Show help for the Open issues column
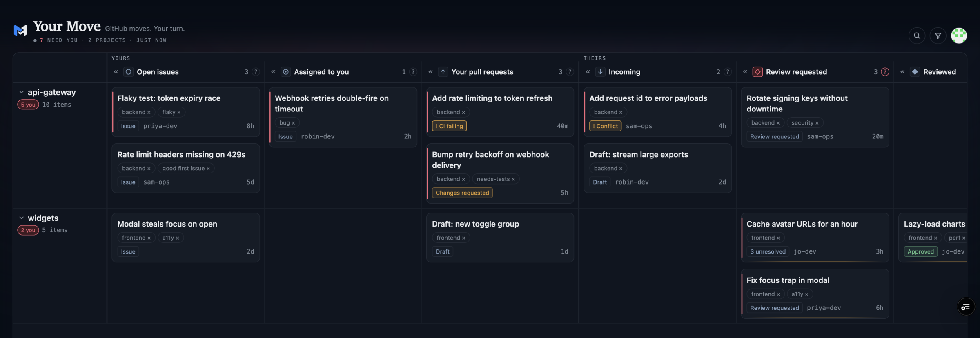This screenshot has width=980, height=338. click(x=256, y=72)
